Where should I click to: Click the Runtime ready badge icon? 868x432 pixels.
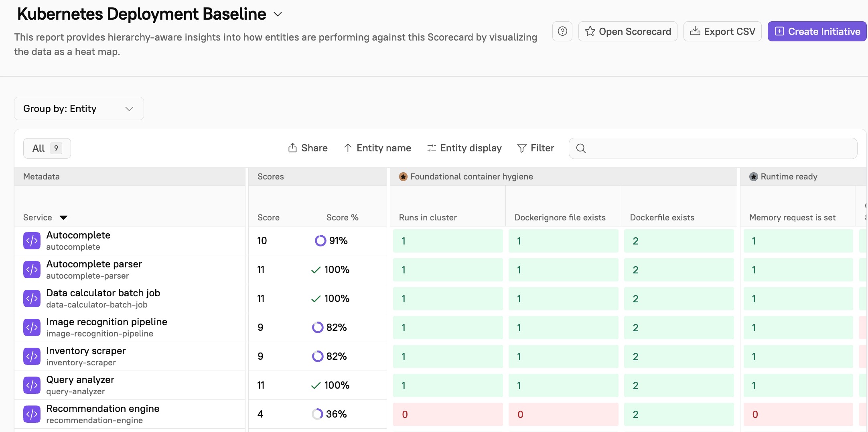point(754,177)
